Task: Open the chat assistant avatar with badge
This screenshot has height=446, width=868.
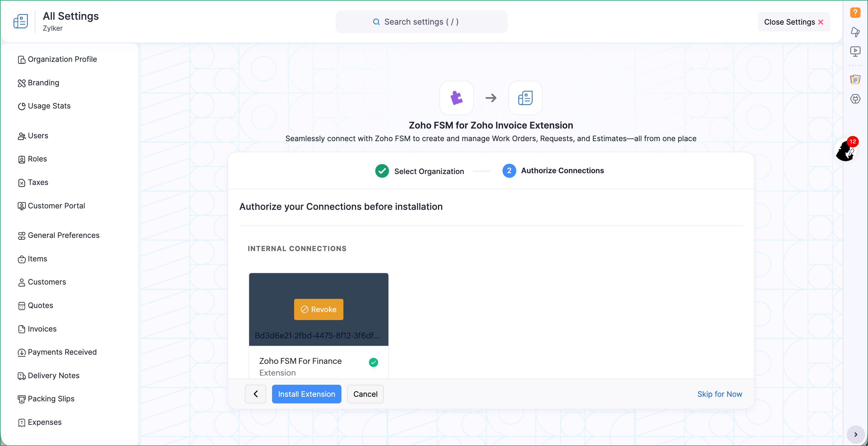Action: pos(845,151)
